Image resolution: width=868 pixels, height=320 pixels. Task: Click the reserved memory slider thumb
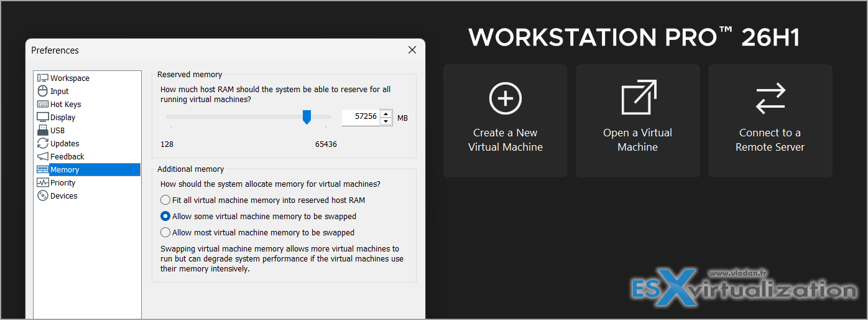[x=307, y=117]
